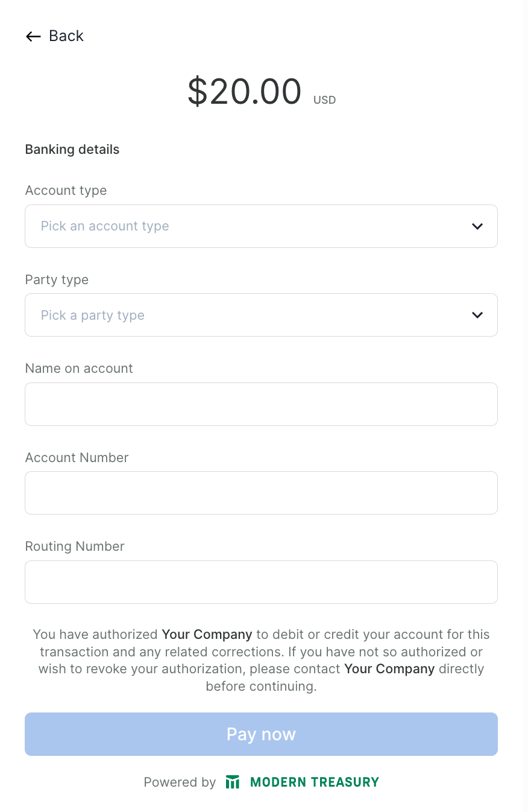Image resolution: width=528 pixels, height=812 pixels.
Task: Click the first 'Your Company' bold text
Action: pos(207,634)
